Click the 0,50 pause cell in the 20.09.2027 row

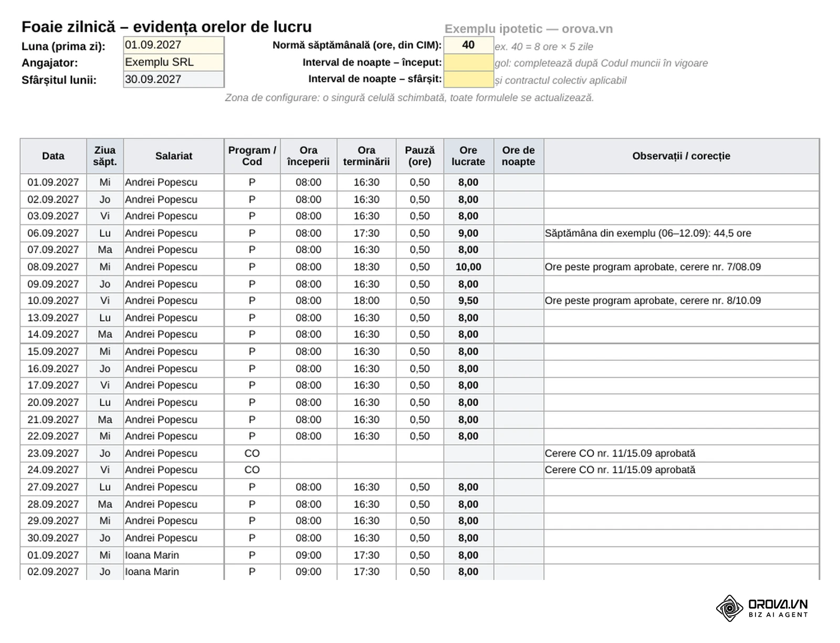(420, 402)
